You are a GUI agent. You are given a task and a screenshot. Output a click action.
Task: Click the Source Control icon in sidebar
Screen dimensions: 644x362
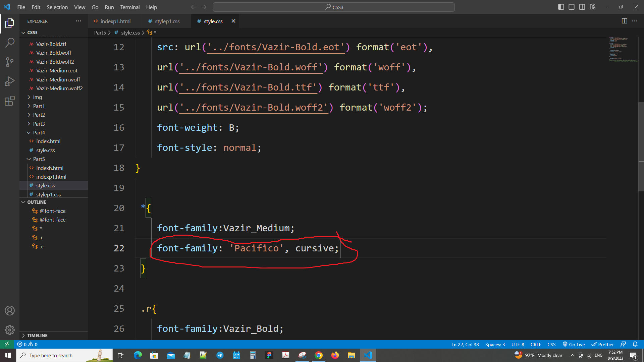(10, 62)
